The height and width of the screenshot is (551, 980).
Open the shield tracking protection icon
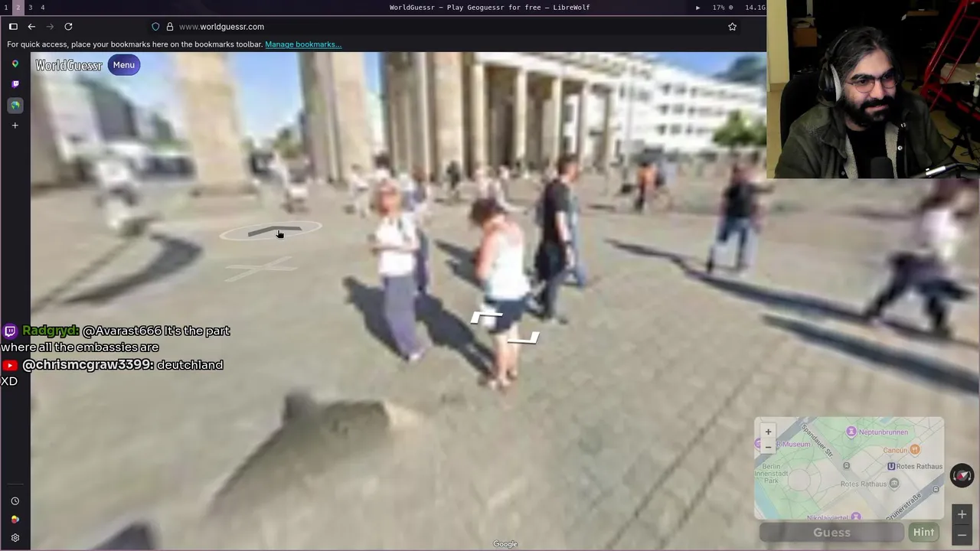point(155,27)
